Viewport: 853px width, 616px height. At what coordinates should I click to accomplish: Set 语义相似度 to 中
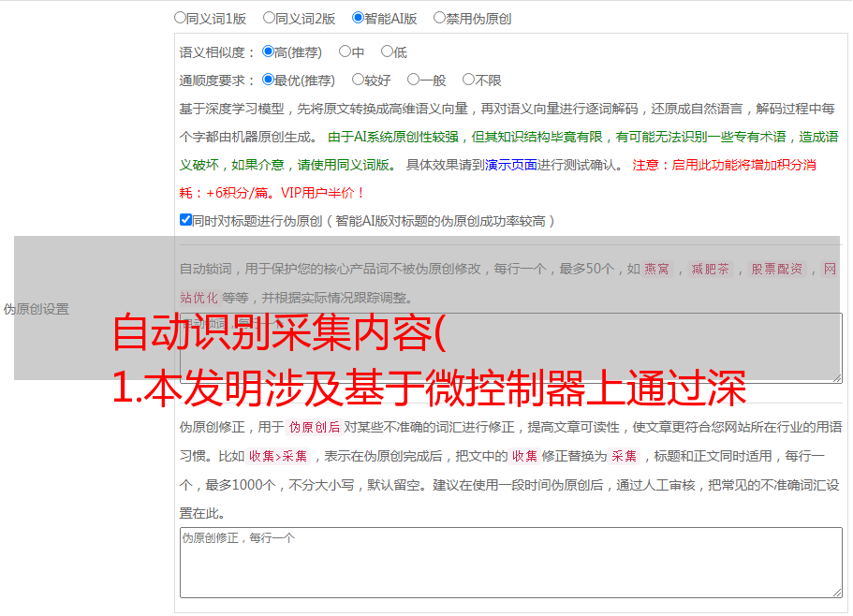click(345, 52)
